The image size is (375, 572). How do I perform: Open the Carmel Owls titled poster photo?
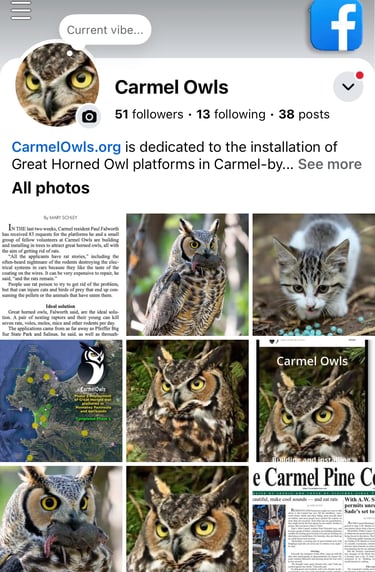point(314,401)
